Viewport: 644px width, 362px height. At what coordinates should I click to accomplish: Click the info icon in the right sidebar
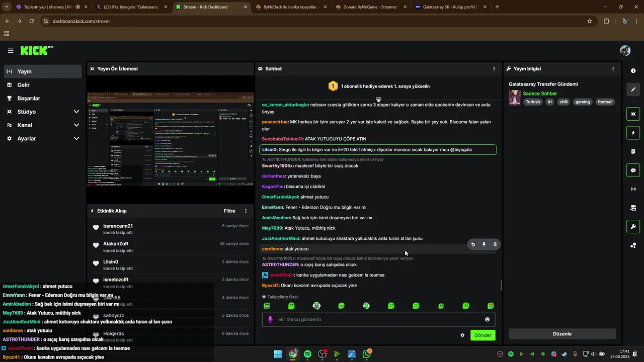[x=633, y=71]
